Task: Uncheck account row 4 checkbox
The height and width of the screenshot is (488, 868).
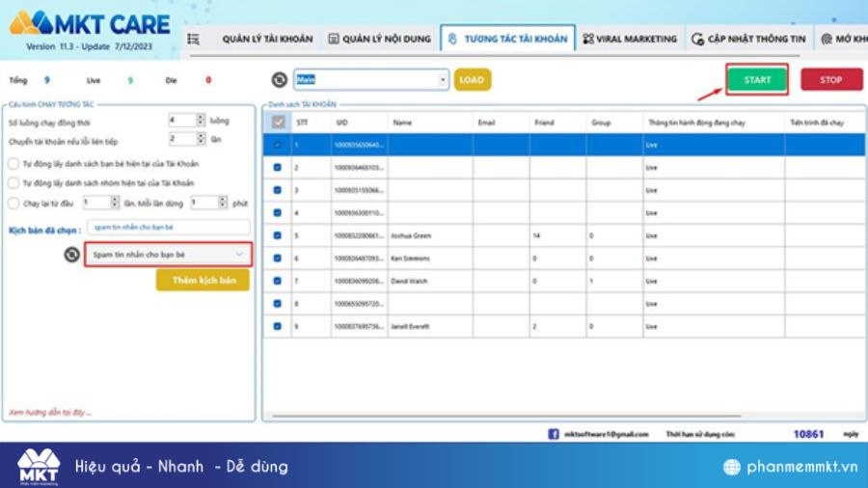Action: point(278,212)
